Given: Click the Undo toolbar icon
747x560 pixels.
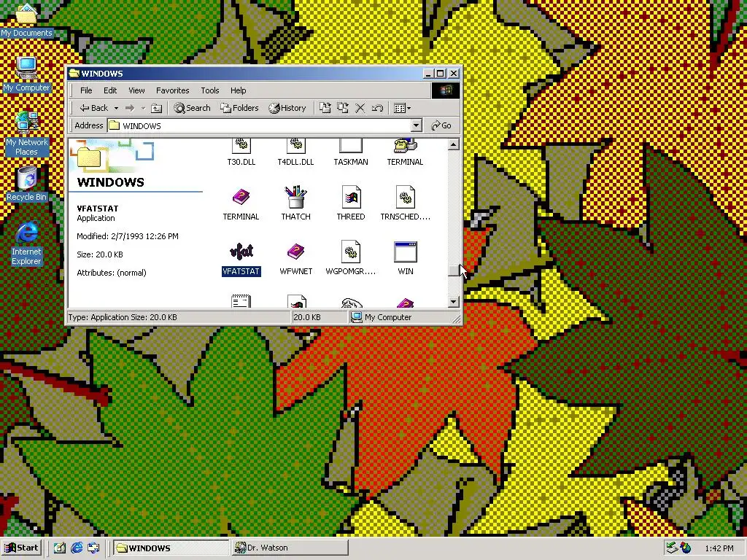Looking at the screenshot, I should (377, 108).
